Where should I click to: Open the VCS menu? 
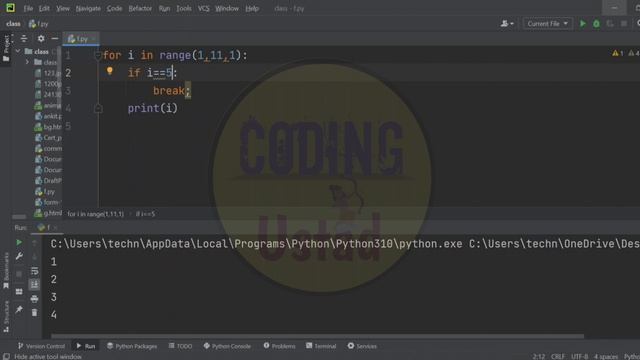tap(204, 8)
